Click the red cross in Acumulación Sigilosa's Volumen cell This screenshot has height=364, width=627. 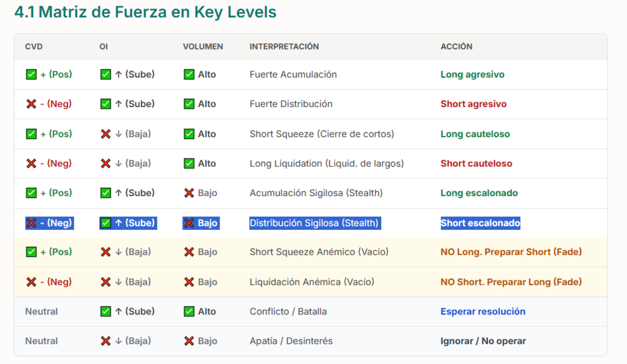[x=189, y=193]
